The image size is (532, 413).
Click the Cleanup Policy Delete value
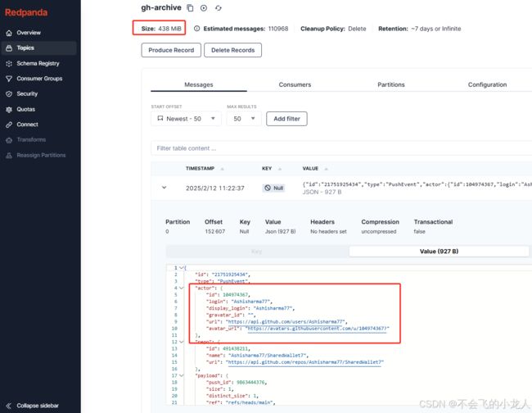[357, 29]
